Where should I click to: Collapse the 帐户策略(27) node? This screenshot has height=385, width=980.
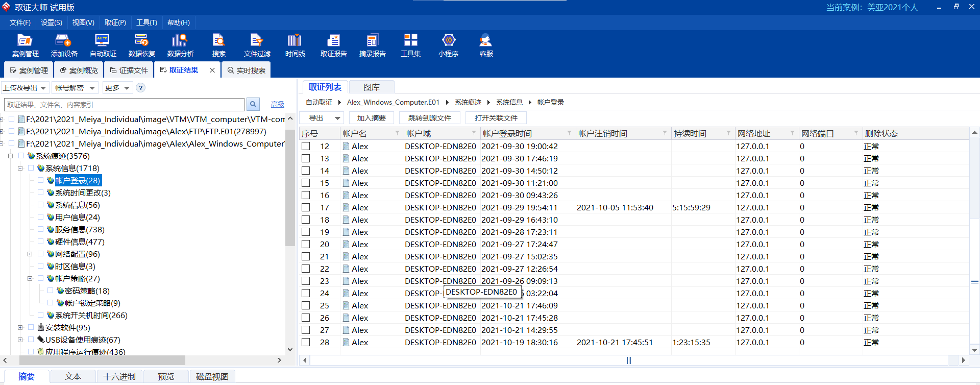coord(30,278)
